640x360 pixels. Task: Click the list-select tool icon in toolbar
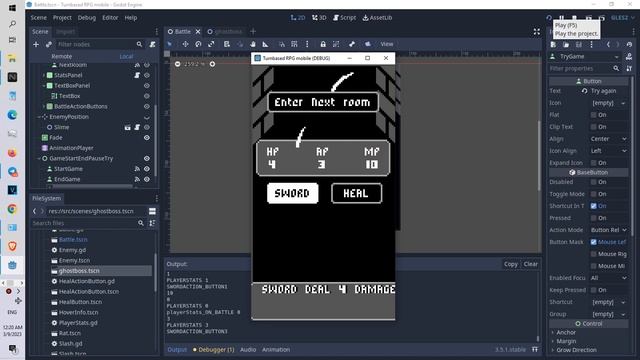pyautogui.click(x=227, y=44)
